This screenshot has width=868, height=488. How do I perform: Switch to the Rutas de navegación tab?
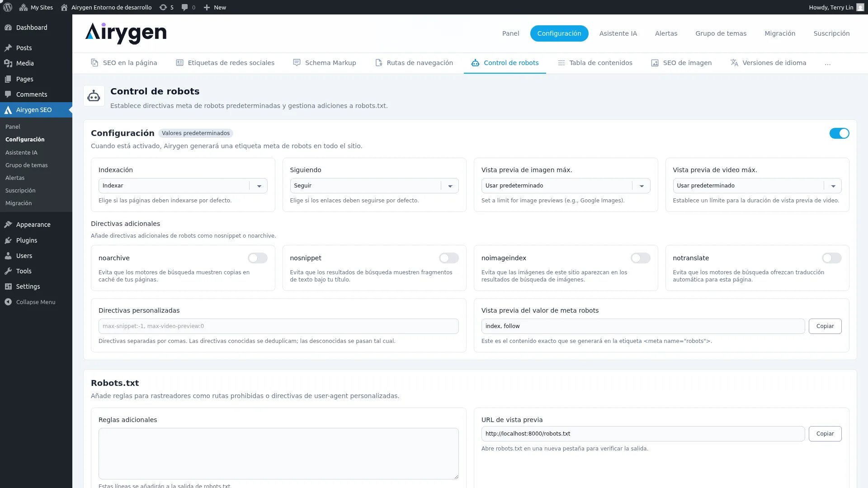click(x=414, y=63)
